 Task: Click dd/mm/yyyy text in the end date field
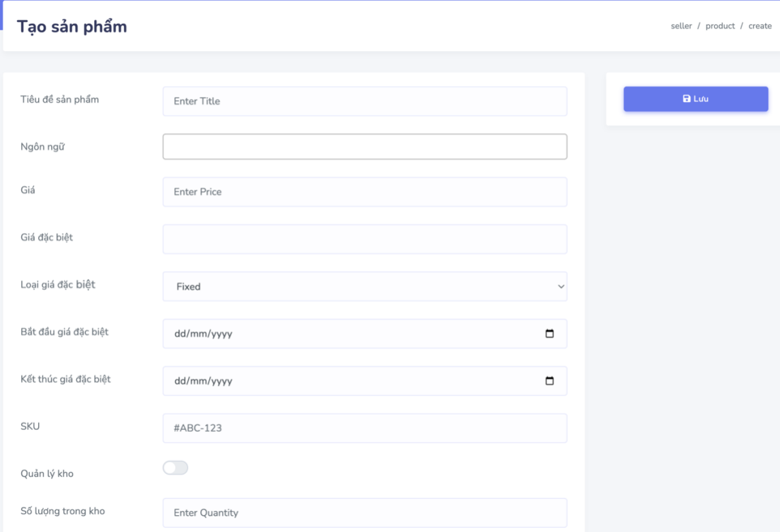click(x=203, y=382)
